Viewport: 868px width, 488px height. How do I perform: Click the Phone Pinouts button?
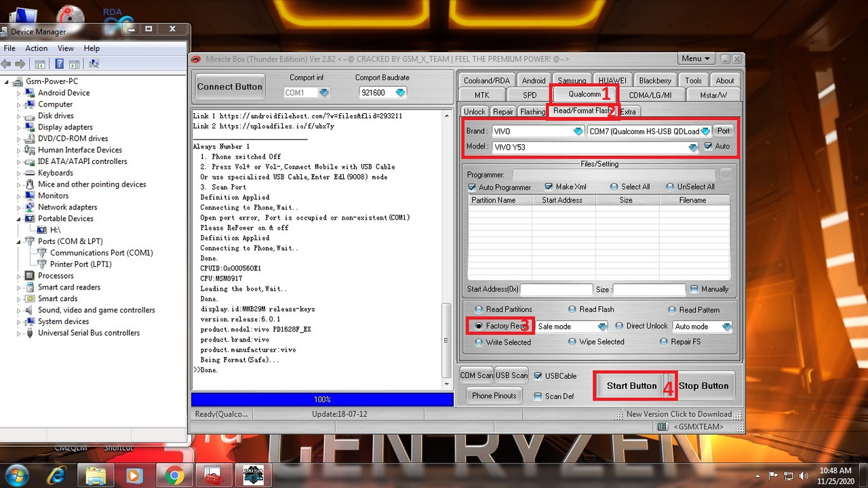coord(494,396)
